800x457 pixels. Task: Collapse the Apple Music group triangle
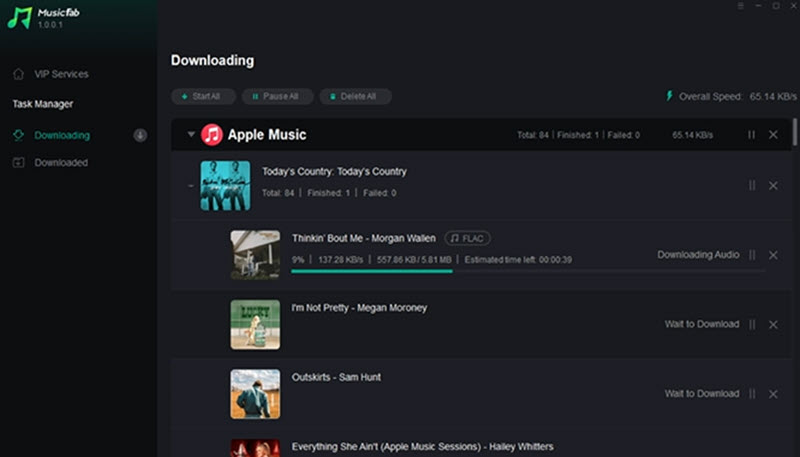(191, 135)
